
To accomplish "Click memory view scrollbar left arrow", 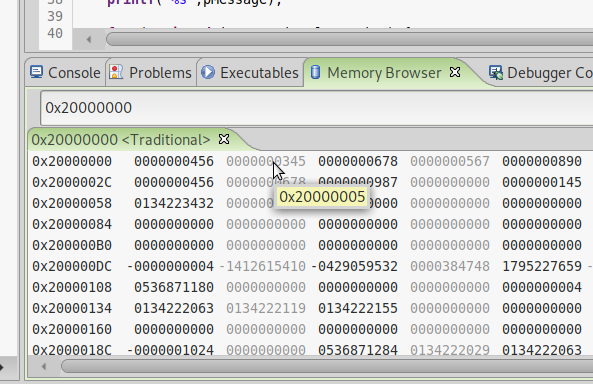I will click(x=43, y=366).
